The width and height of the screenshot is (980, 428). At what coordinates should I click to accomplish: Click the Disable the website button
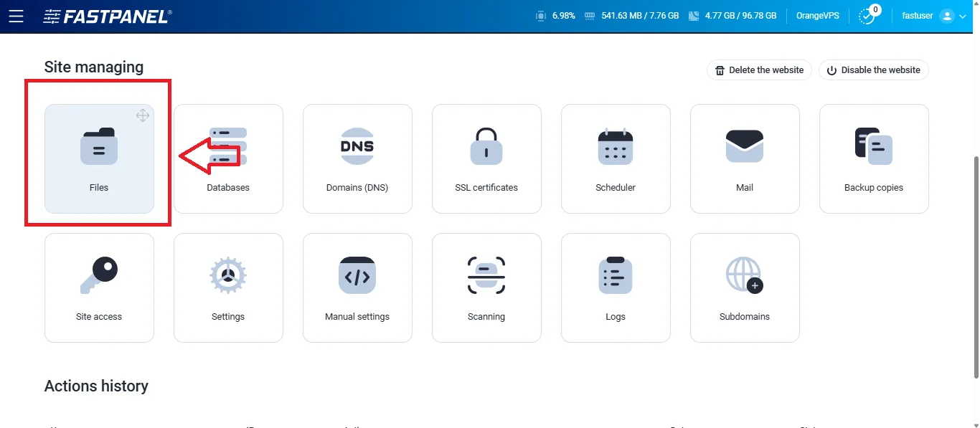coord(874,70)
